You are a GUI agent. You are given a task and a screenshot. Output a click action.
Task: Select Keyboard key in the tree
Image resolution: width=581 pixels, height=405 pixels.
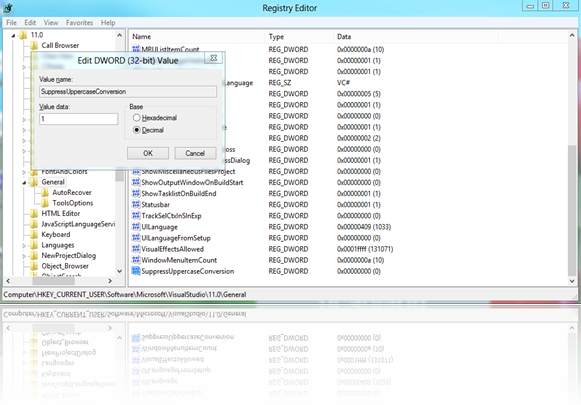point(56,235)
